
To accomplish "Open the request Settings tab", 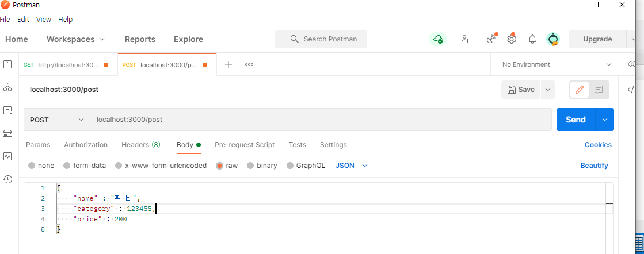I will tap(333, 145).
